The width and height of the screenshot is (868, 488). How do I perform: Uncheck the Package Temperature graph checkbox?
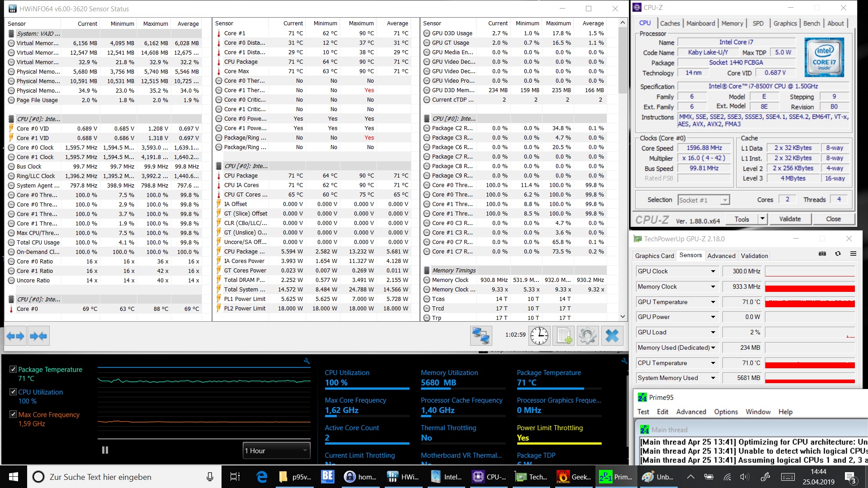coord(13,369)
